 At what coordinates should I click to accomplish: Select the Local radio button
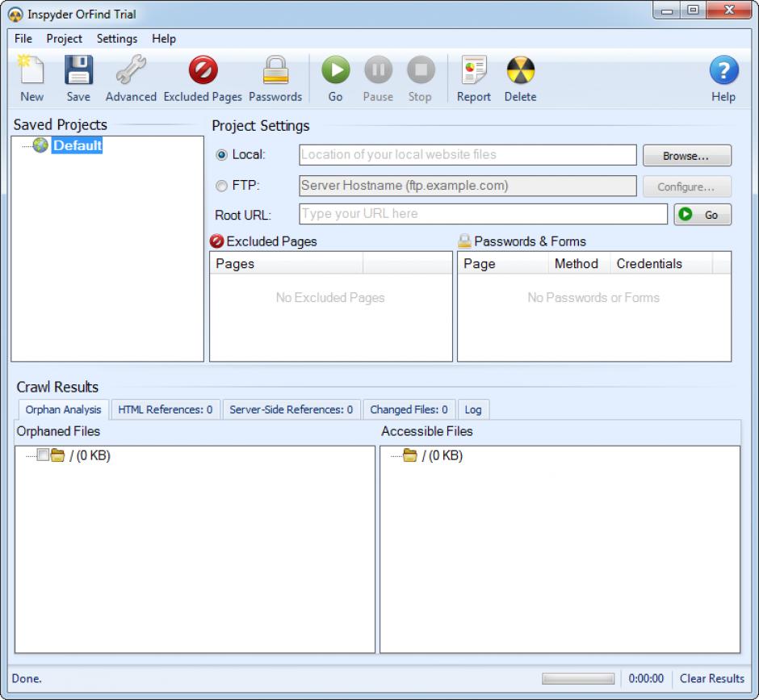coord(221,155)
